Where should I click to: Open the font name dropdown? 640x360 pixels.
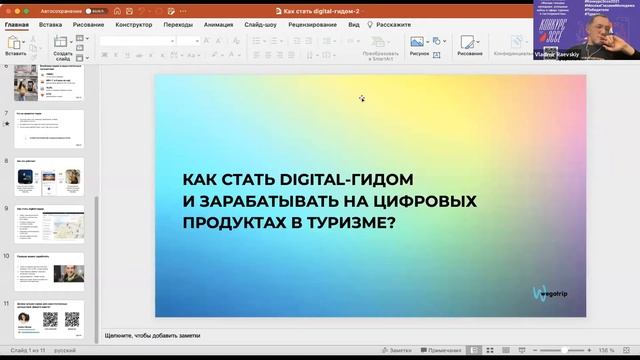172,41
